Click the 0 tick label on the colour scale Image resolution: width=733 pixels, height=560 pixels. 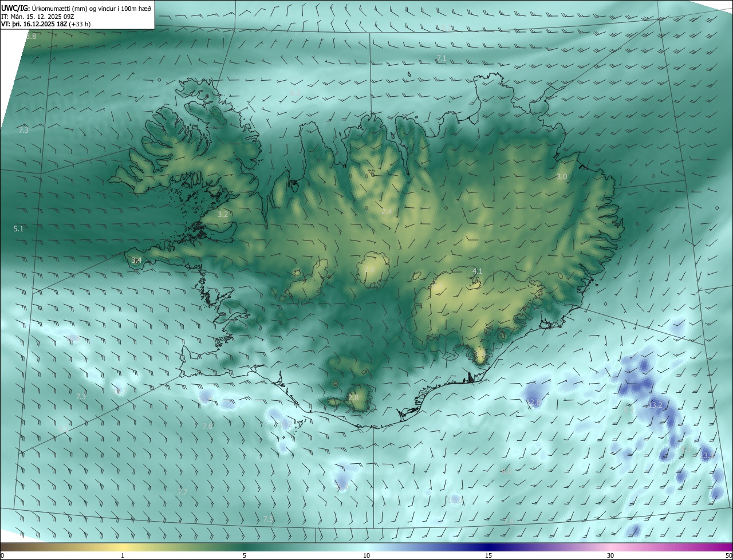pyautogui.click(x=2, y=555)
